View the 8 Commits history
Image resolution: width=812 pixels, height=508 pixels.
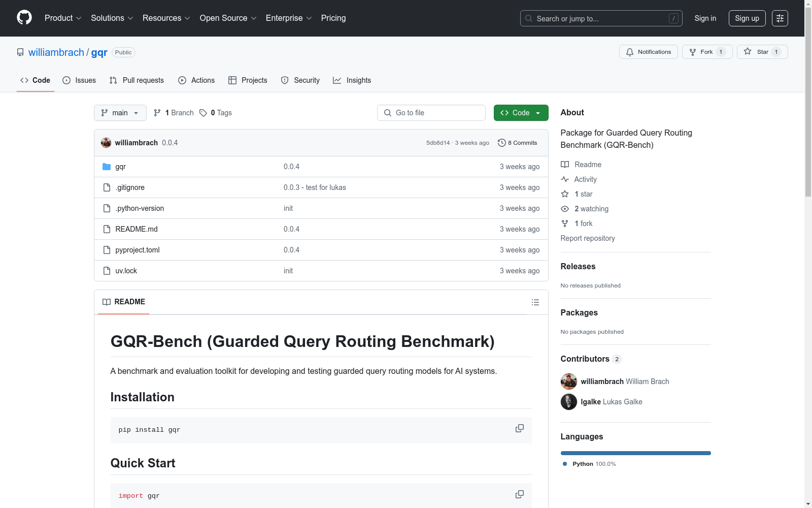(518, 143)
